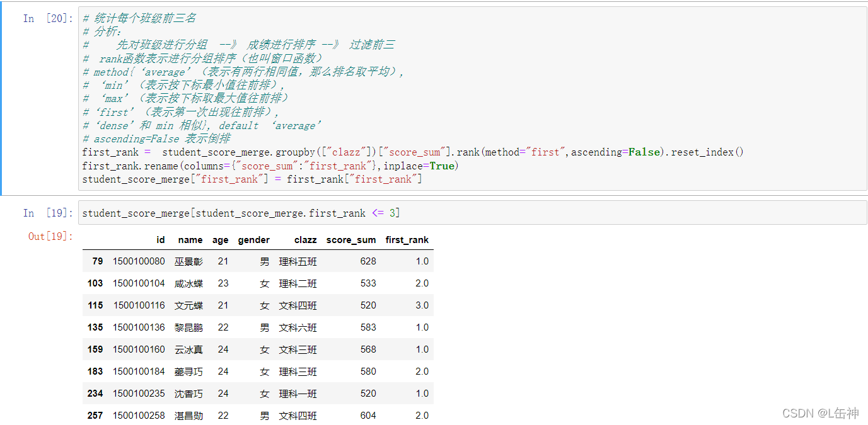Image resolution: width=868 pixels, height=425 pixels.
Task: Select row index 103
Action: [95, 283]
